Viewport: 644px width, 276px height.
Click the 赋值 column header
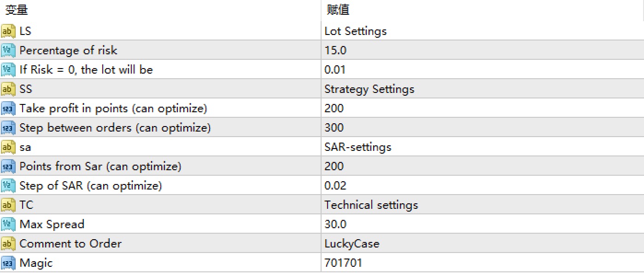(338, 10)
